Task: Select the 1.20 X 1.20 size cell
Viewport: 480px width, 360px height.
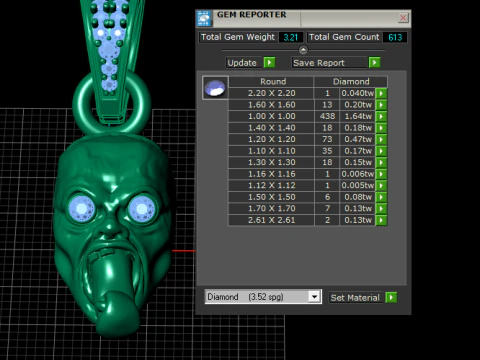Action: pos(271,139)
